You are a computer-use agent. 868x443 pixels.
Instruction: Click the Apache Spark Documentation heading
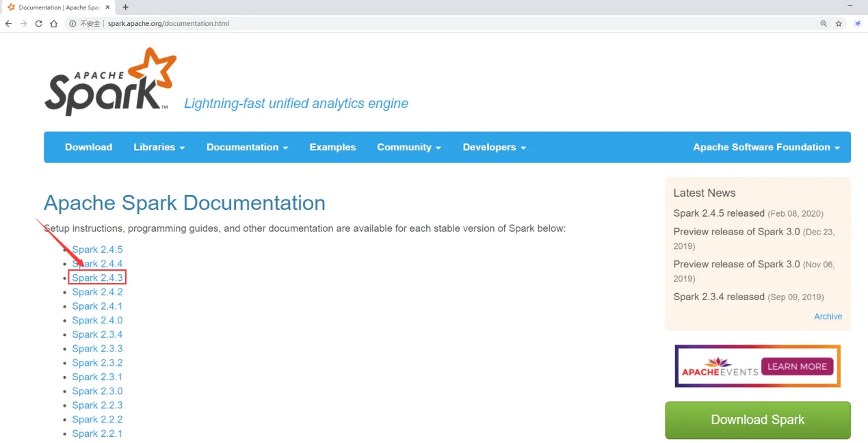pyautogui.click(x=185, y=203)
